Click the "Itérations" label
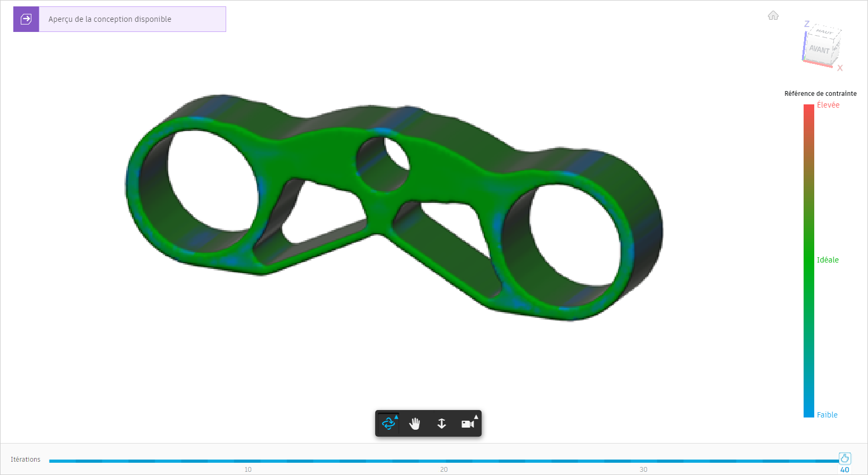This screenshot has height=475, width=868. click(26, 459)
